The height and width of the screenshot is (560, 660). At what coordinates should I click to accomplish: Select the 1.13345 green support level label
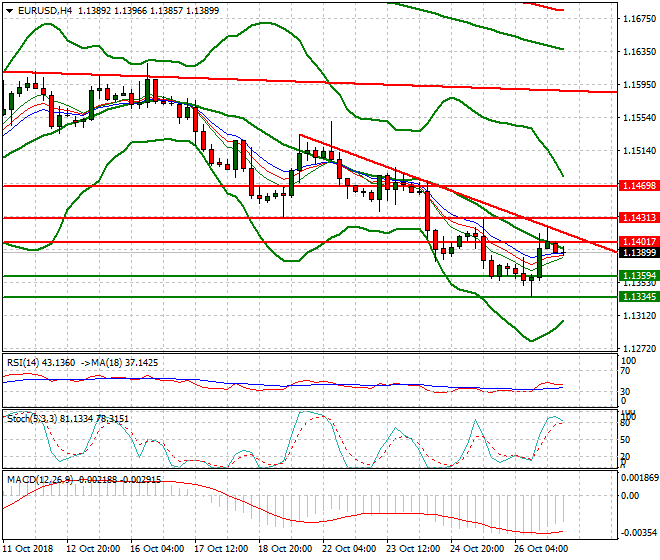coord(639,297)
